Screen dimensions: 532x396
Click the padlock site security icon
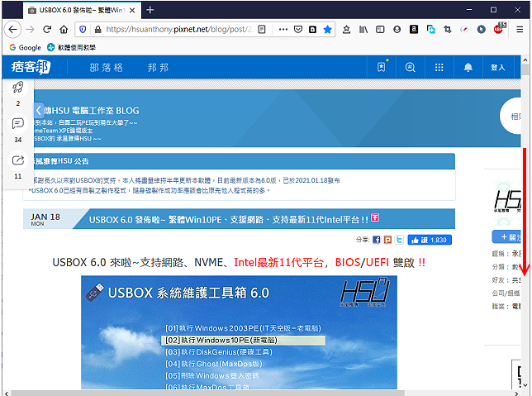(x=97, y=30)
